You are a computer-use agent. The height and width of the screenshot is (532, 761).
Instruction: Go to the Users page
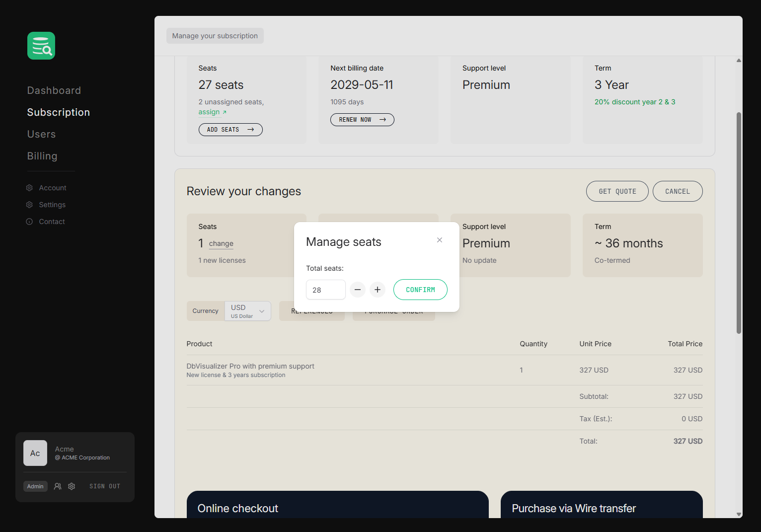click(x=41, y=134)
